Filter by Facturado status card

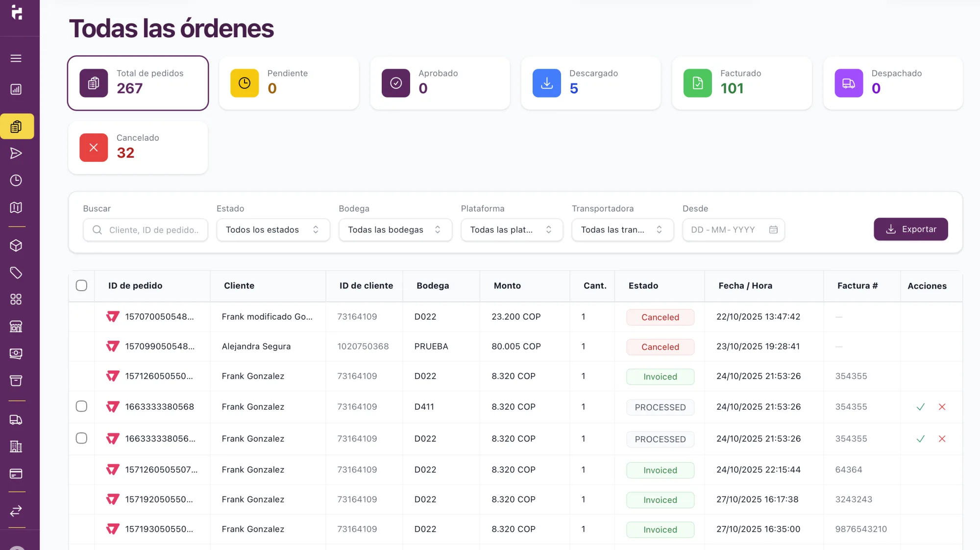742,83
